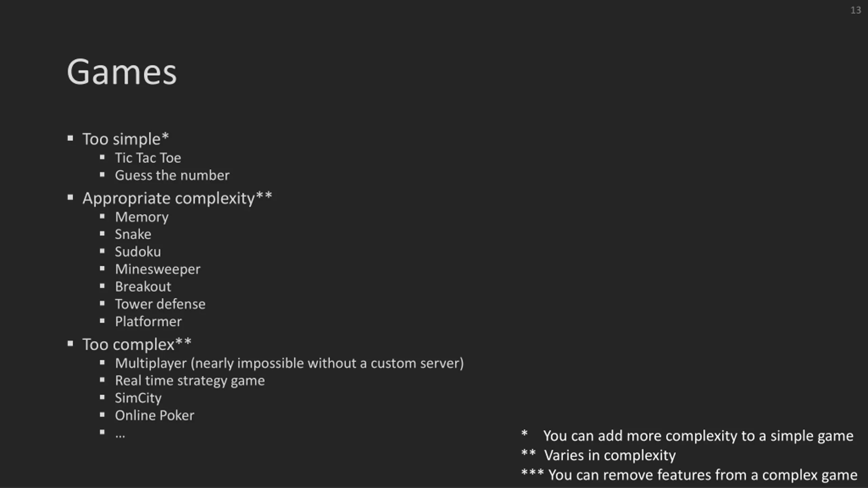The image size is (868, 488).
Task: Select Appropriate complexity** heading
Action: 177,198
